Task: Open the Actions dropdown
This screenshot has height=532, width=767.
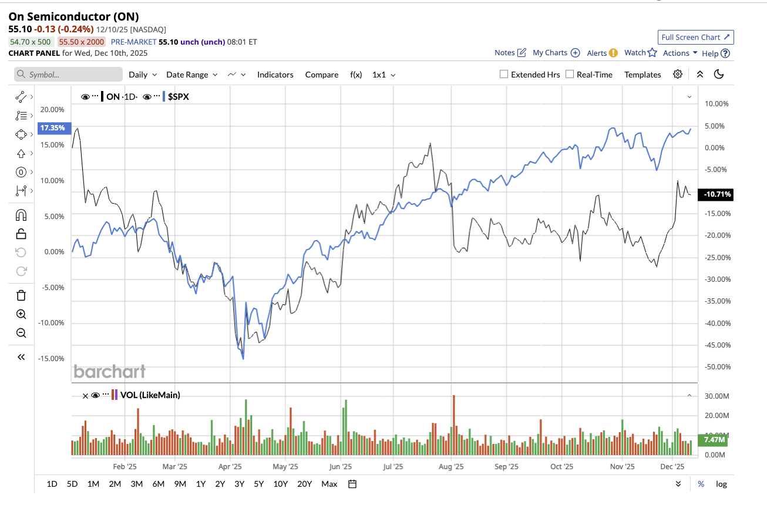Action: click(x=680, y=53)
